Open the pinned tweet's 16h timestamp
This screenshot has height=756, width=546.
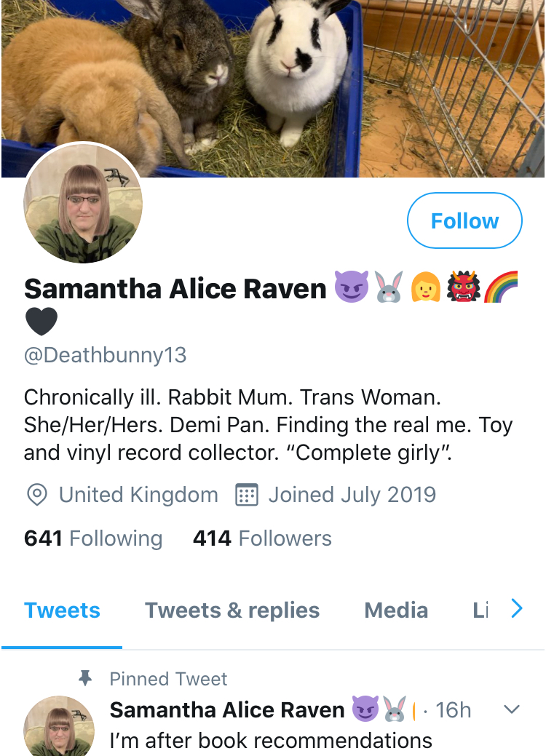click(x=453, y=709)
